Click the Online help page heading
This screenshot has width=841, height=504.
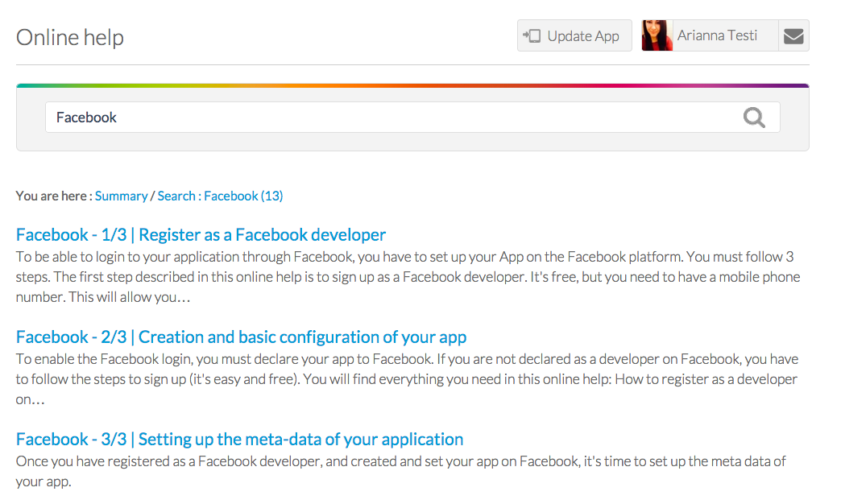pos(70,37)
